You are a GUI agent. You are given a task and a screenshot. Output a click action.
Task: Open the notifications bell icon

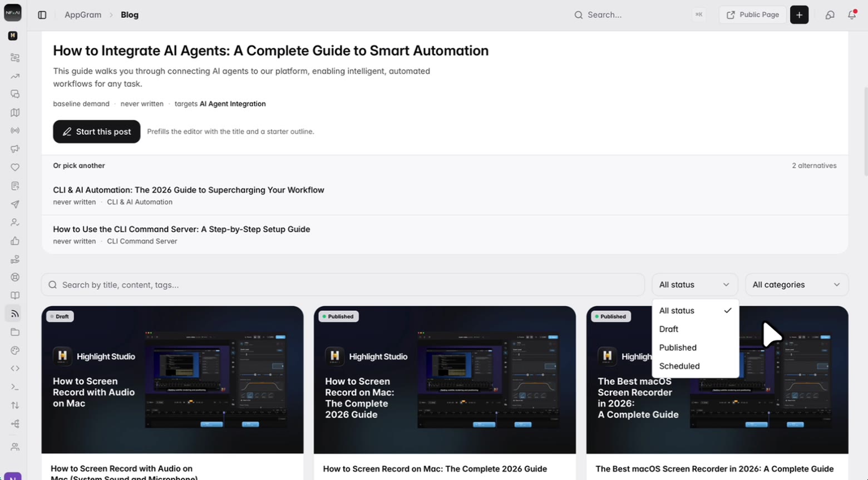click(852, 15)
